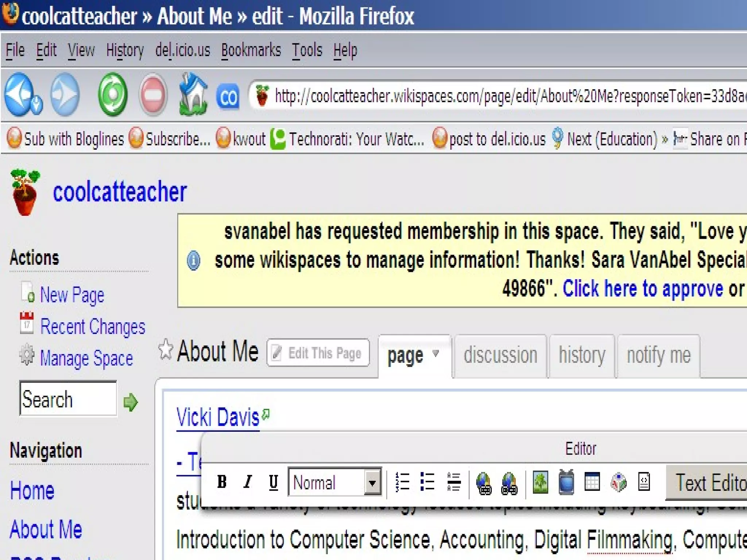
Task: Click the remove link icon
Action: point(509,483)
